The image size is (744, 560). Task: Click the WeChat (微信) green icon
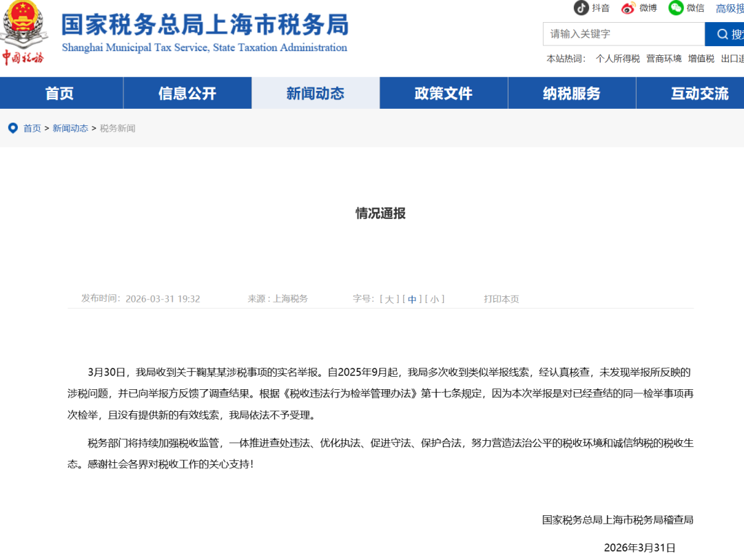(676, 8)
